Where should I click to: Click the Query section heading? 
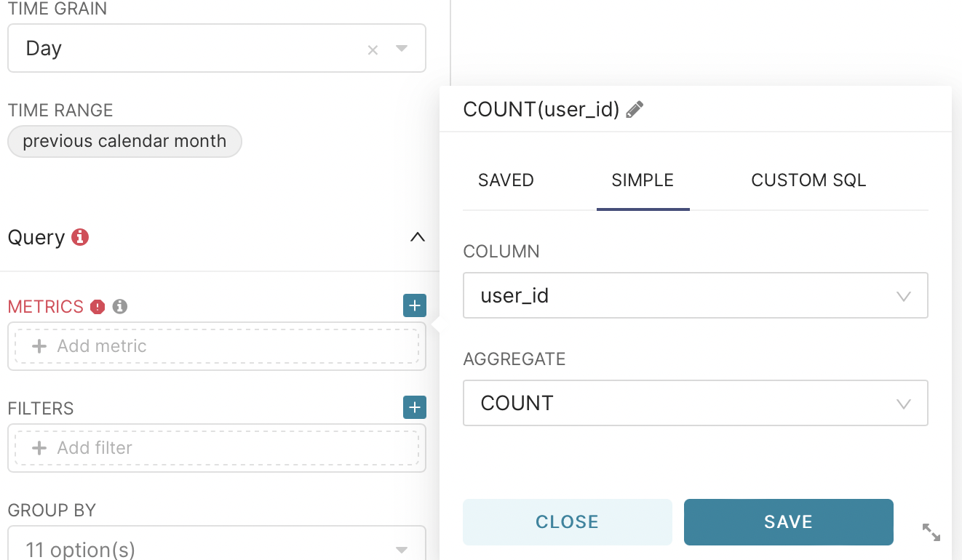click(36, 238)
